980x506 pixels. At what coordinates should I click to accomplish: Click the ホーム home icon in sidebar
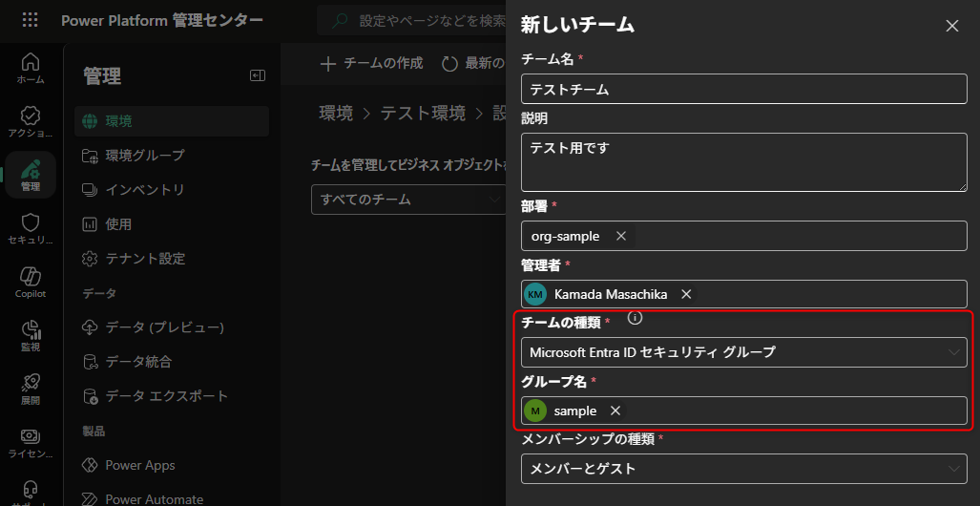tap(31, 67)
